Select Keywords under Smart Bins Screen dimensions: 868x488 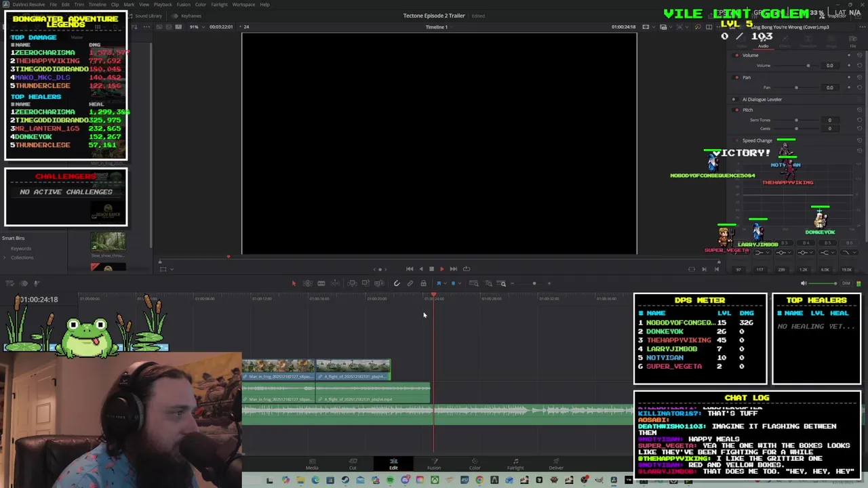point(20,248)
